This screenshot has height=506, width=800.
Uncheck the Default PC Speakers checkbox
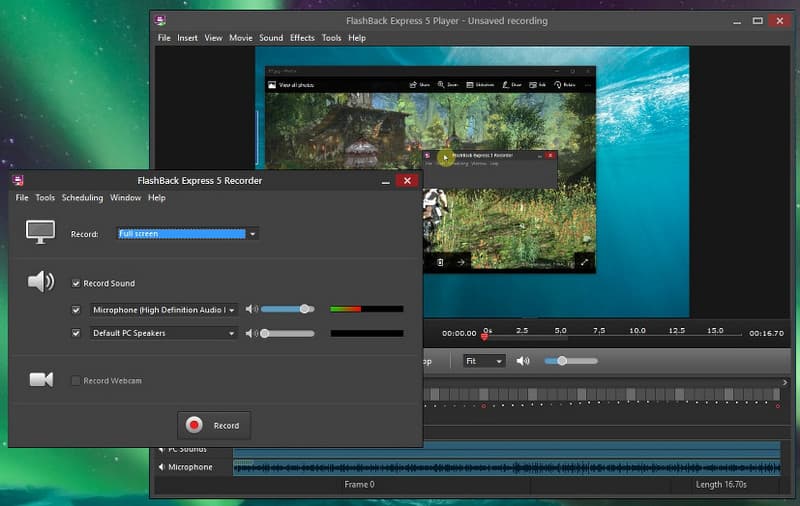coord(76,333)
